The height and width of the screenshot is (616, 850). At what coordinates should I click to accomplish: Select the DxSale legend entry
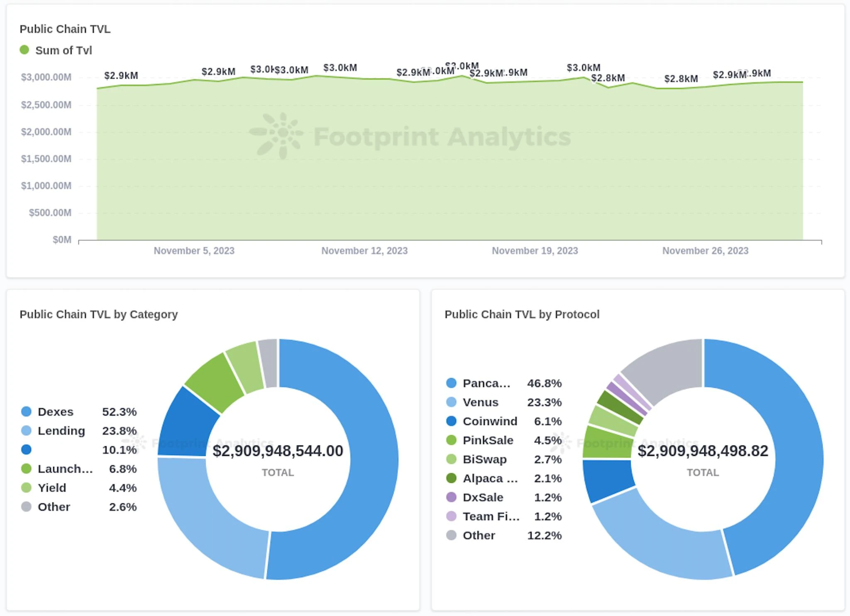click(483, 497)
